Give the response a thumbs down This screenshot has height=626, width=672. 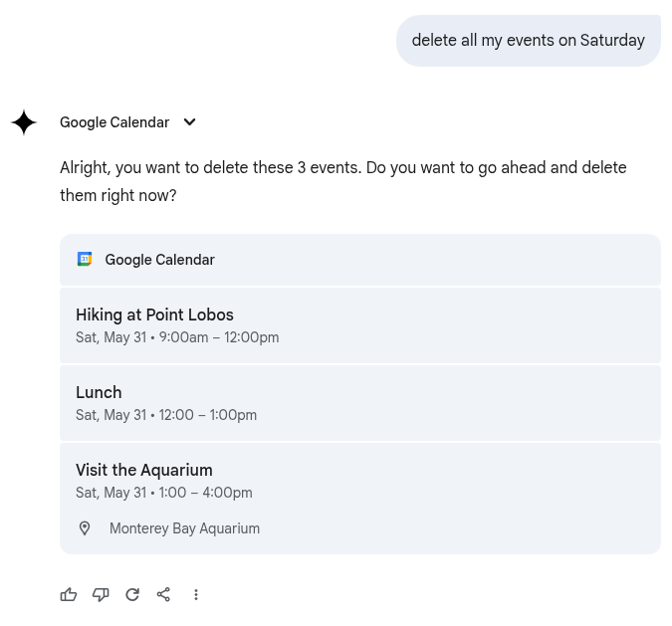[x=101, y=595]
